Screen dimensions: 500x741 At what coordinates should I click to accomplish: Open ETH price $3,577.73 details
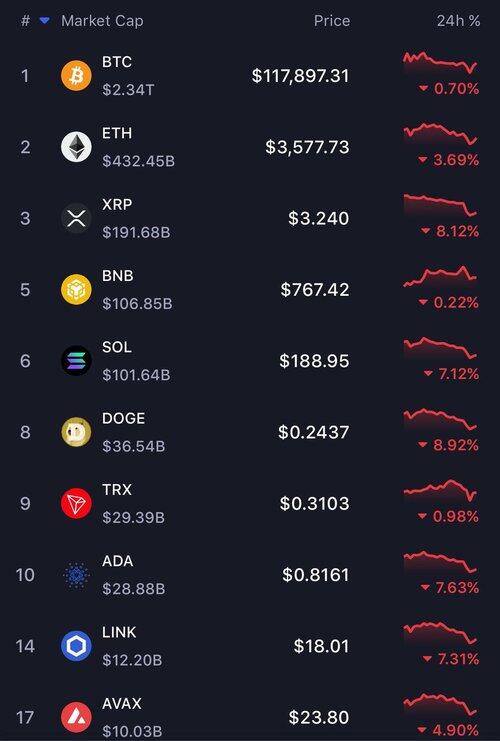pos(307,147)
